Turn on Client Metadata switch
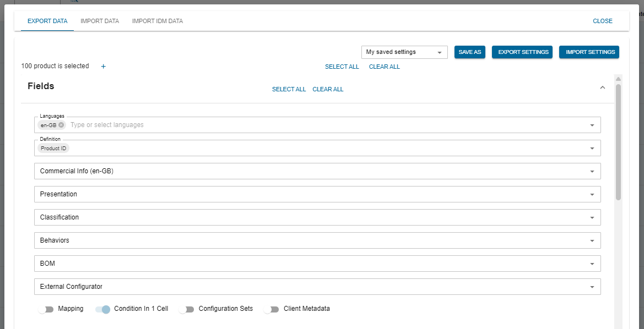 click(x=272, y=309)
